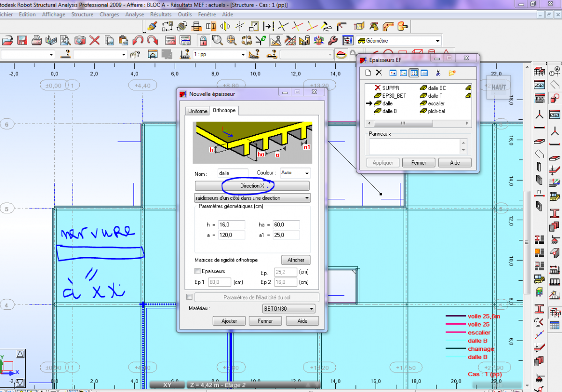Click the printer icon
The image size is (562, 392).
pyautogui.click(x=37, y=40)
